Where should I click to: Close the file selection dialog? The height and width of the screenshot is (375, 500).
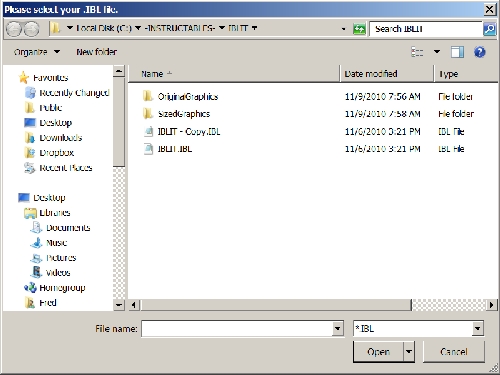[x=489, y=10]
